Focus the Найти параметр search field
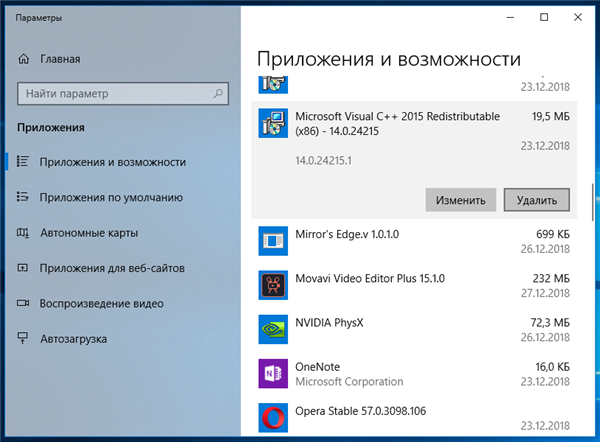Screen dimensions: 600x442 123,93
